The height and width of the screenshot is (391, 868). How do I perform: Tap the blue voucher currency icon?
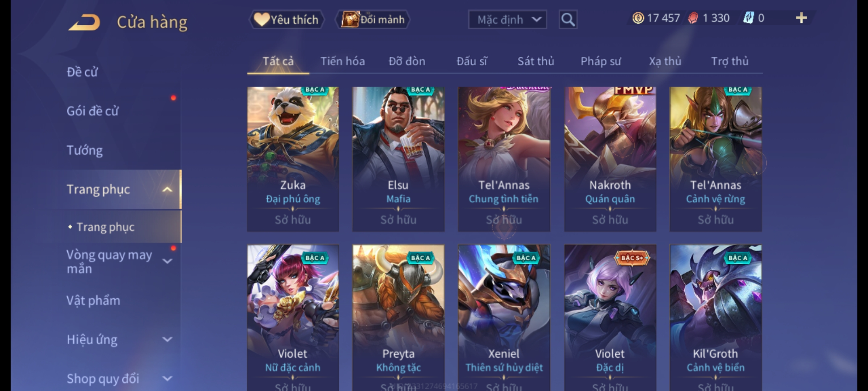748,18
